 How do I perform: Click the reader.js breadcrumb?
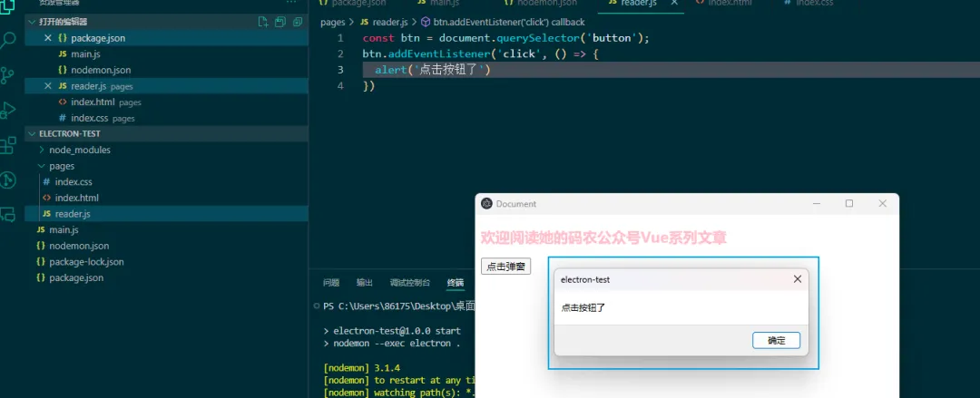[x=390, y=22]
